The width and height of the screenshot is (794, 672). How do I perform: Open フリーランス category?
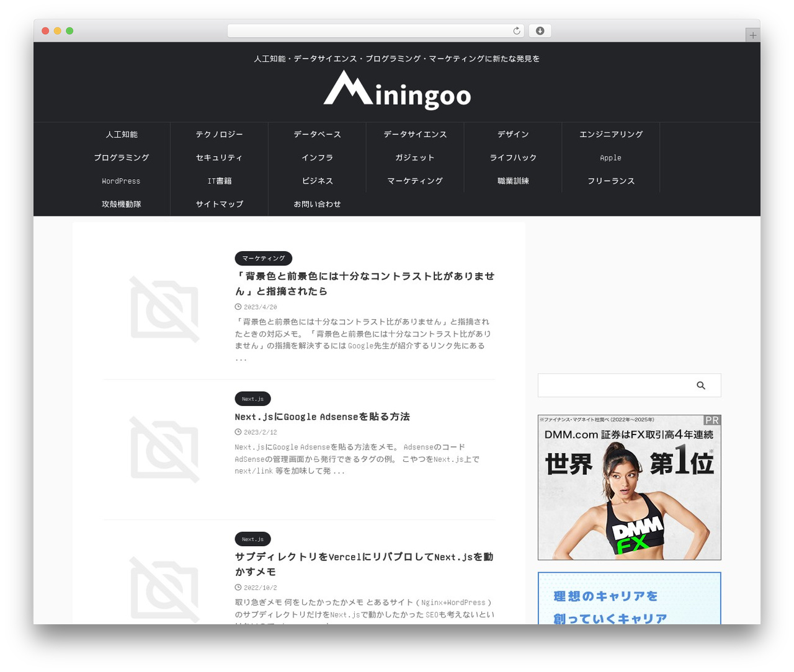pyautogui.click(x=611, y=181)
